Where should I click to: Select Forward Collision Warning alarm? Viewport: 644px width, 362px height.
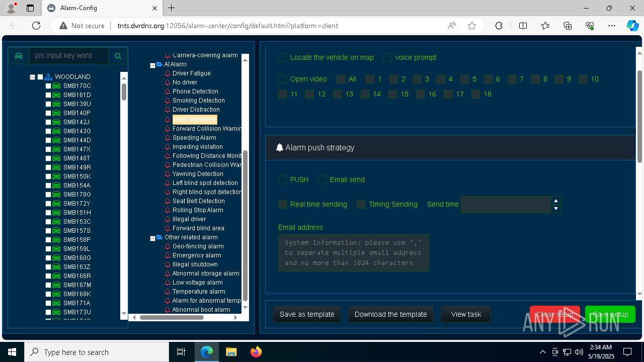point(207,129)
